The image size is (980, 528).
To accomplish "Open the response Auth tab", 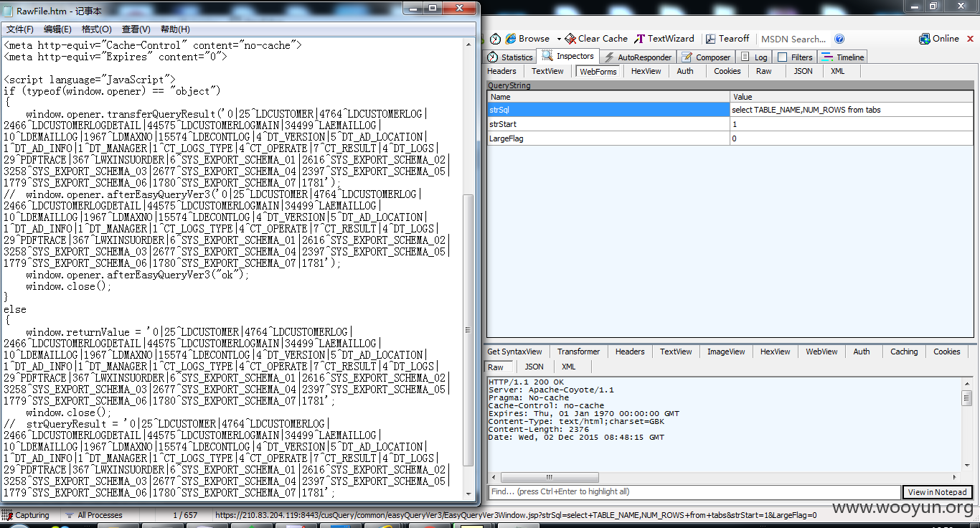I will pyautogui.click(x=862, y=352).
